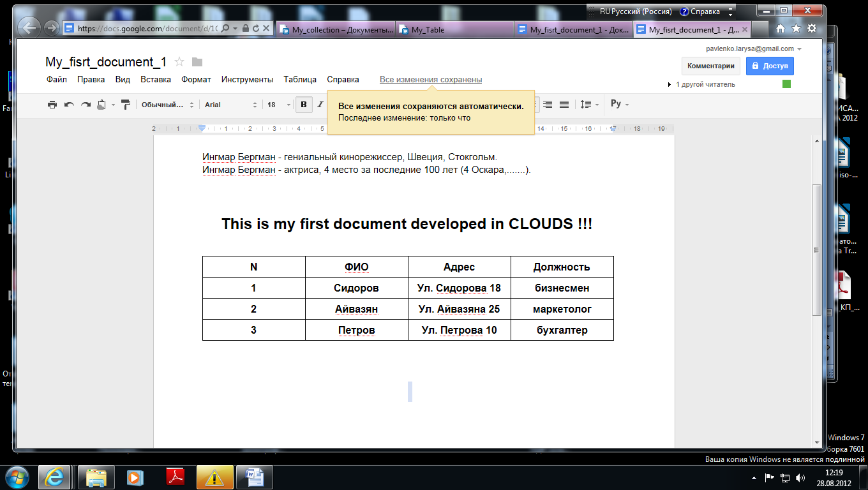This screenshot has width=868, height=490.
Task: Click the table cell 'Сидоров'
Action: 357,288
